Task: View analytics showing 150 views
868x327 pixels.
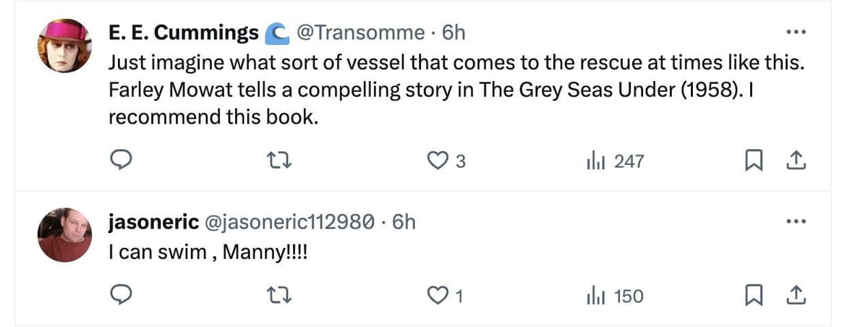Action: (614, 295)
